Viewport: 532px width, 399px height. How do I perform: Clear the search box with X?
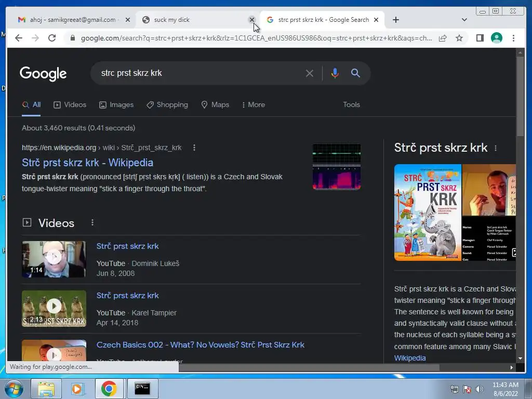(310, 73)
